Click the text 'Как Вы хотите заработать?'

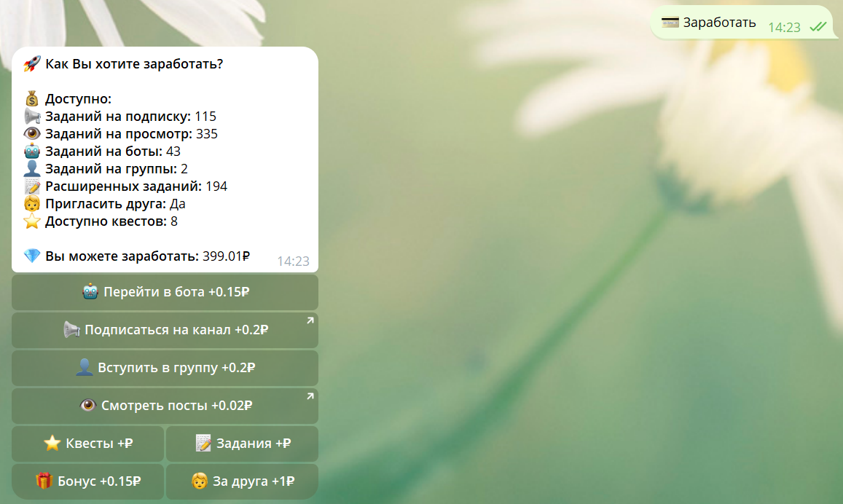134,64
